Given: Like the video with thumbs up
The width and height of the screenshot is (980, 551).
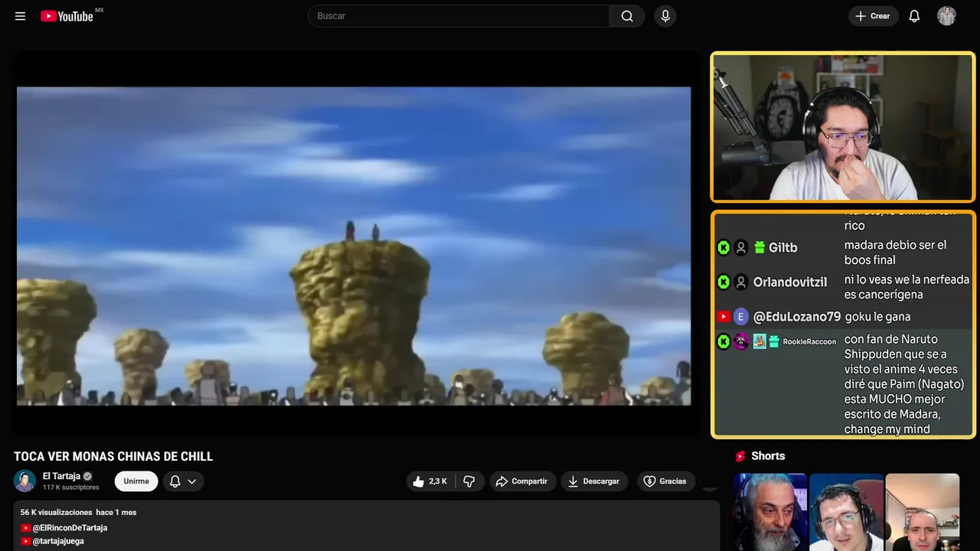Looking at the screenshot, I should (418, 481).
